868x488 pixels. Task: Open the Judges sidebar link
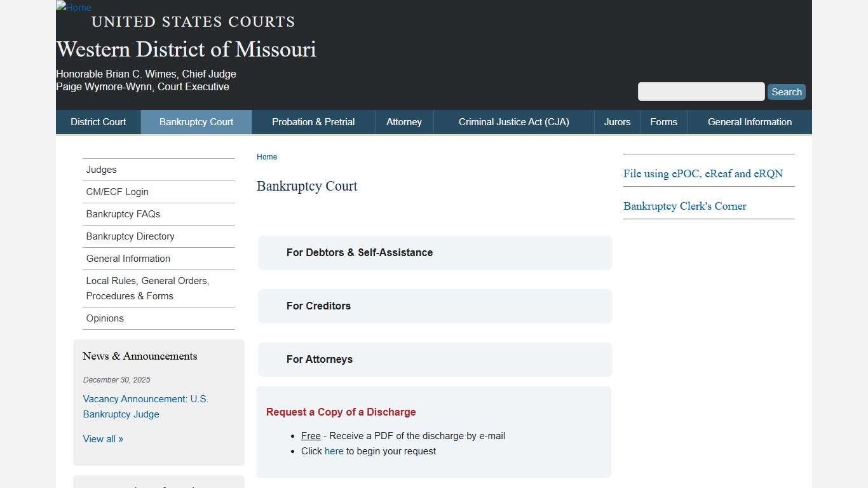click(101, 170)
